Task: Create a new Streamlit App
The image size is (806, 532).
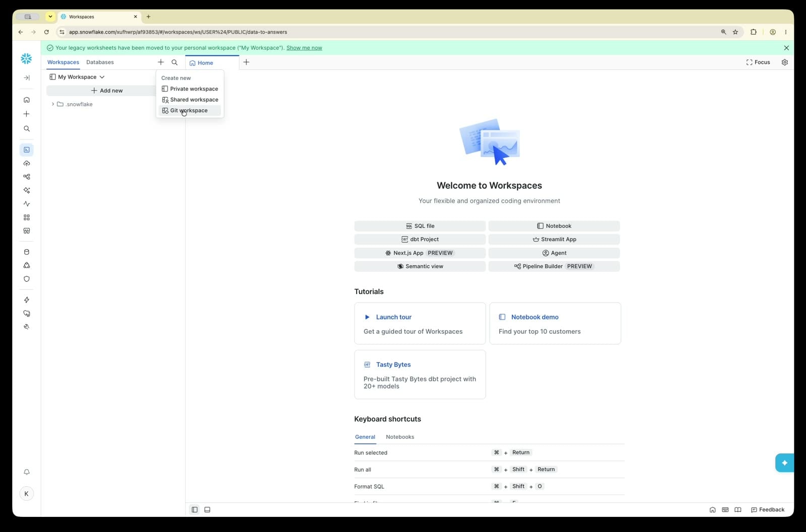Action: pyautogui.click(x=554, y=240)
